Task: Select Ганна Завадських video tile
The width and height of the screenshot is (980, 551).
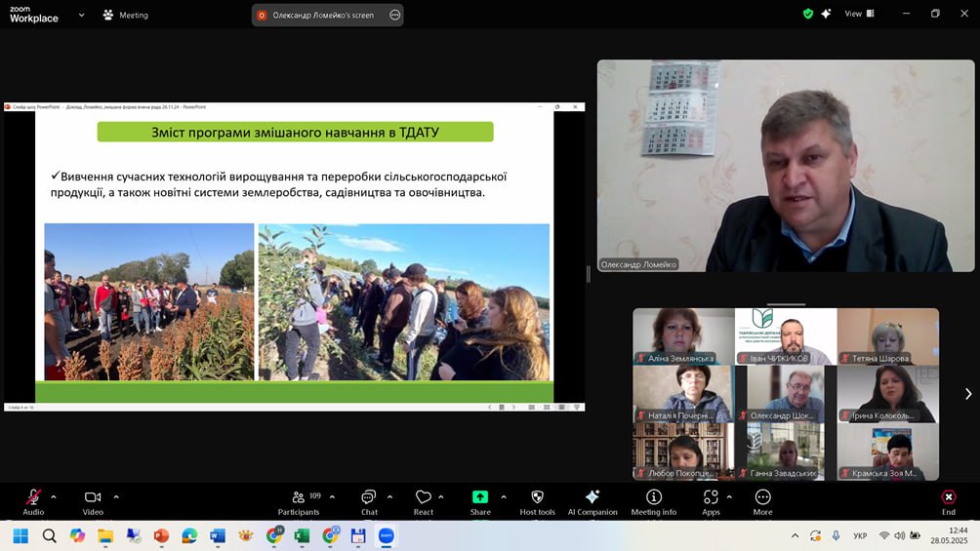Action: [786, 452]
